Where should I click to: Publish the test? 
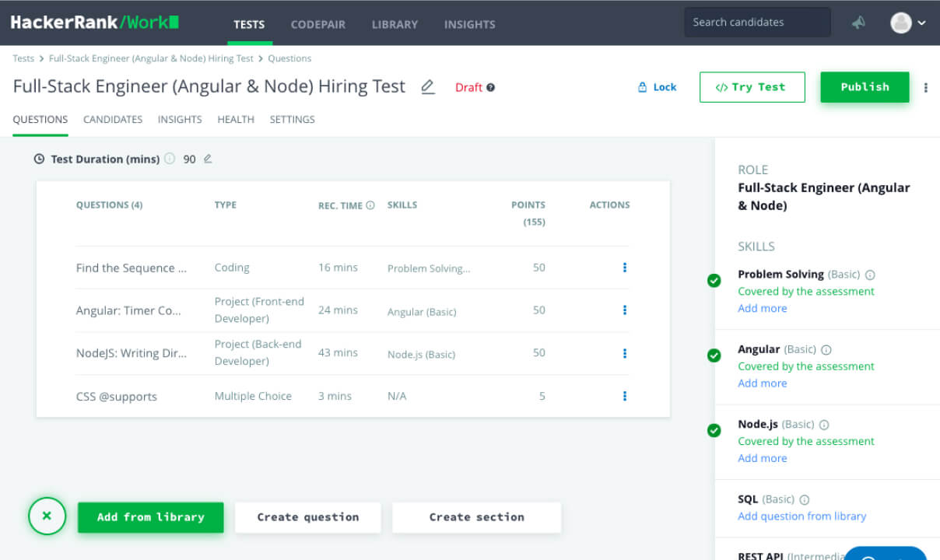(x=865, y=87)
